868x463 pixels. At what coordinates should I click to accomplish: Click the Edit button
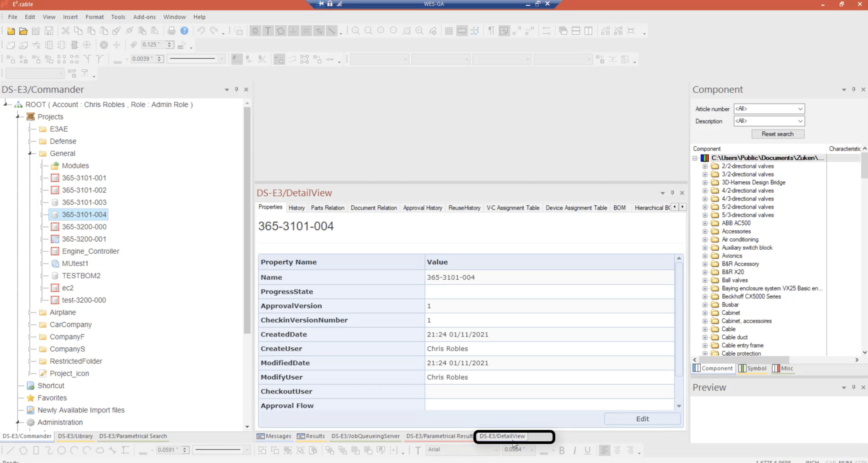[642, 419]
